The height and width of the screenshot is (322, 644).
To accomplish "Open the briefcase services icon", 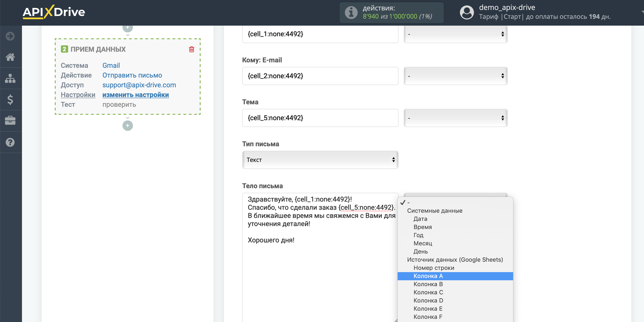I will (10, 121).
